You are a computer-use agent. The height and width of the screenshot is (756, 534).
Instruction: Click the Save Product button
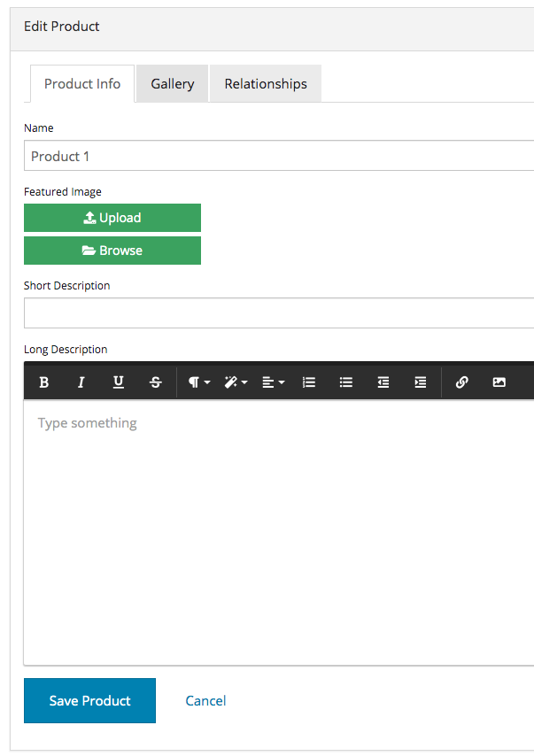[89, 700]
